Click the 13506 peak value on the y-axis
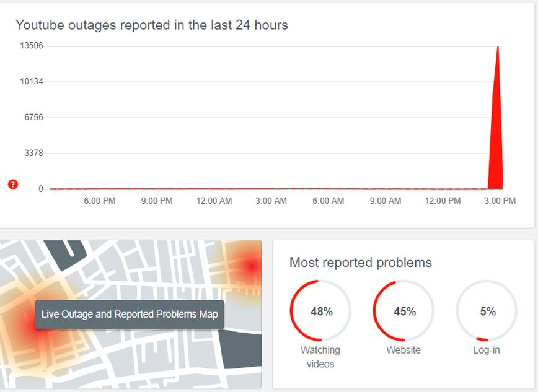Screen dimensions: 538x392 32,46
